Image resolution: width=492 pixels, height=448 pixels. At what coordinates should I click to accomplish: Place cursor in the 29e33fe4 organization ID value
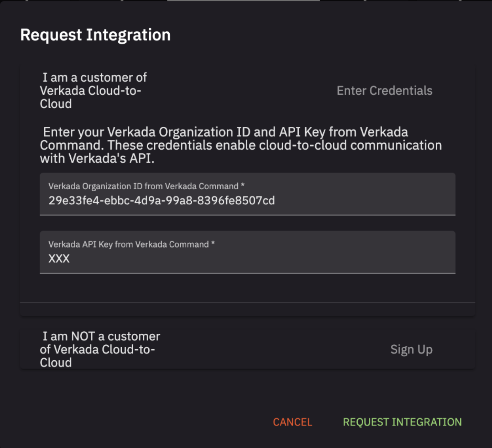(x=162, y=201)
